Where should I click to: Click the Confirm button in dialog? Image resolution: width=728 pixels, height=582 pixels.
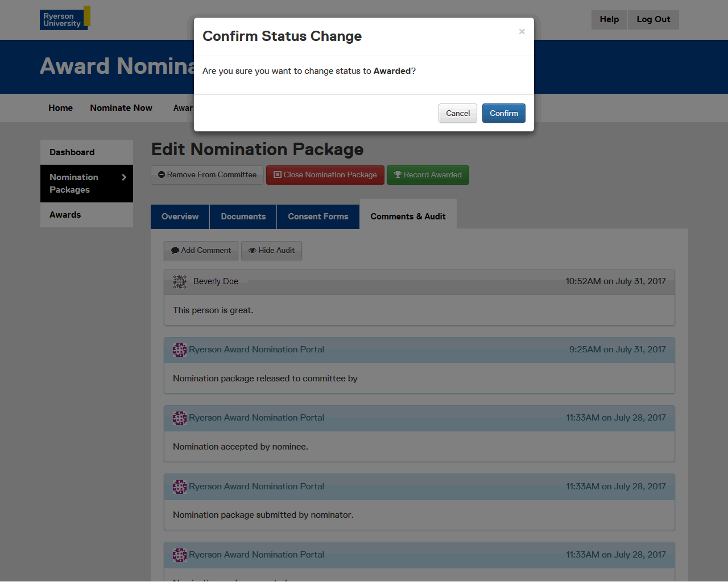point(503,113)
